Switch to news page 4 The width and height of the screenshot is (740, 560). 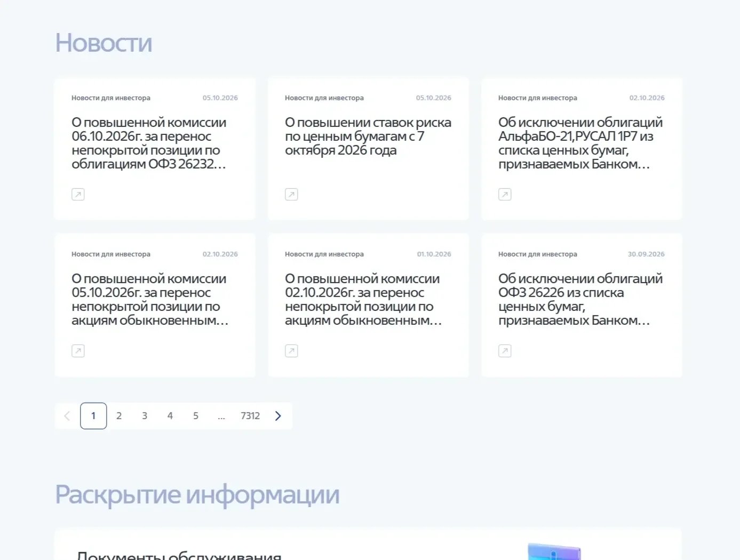tap(170, 416)
